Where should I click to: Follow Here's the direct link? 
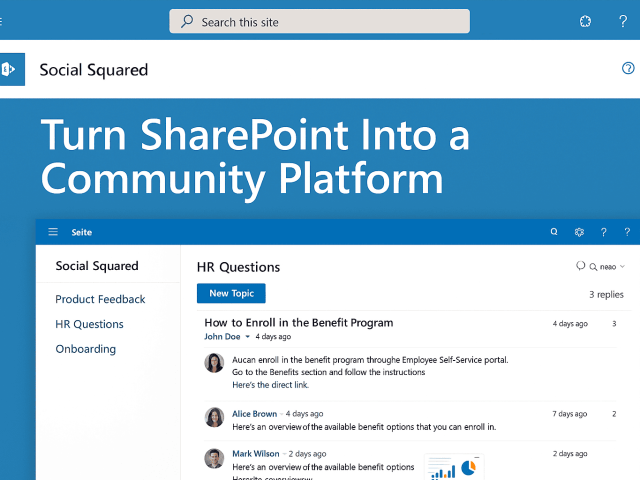[270, 384]
